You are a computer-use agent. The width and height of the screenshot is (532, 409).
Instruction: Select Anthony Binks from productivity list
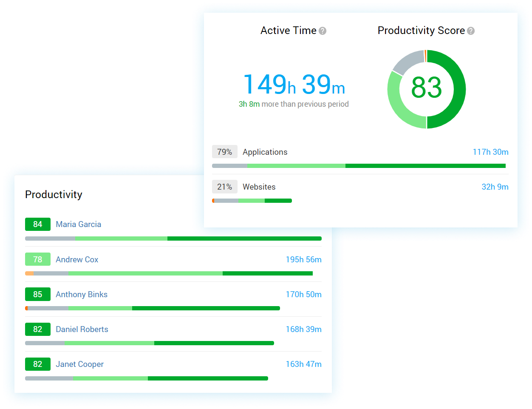[x=82, y=294]
